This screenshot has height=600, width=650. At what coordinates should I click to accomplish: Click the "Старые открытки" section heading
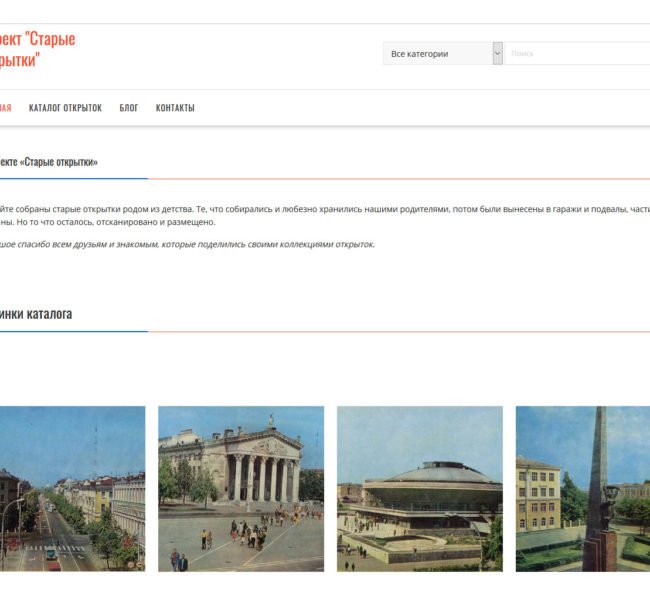pyautogui.click(x=49, y=162)
